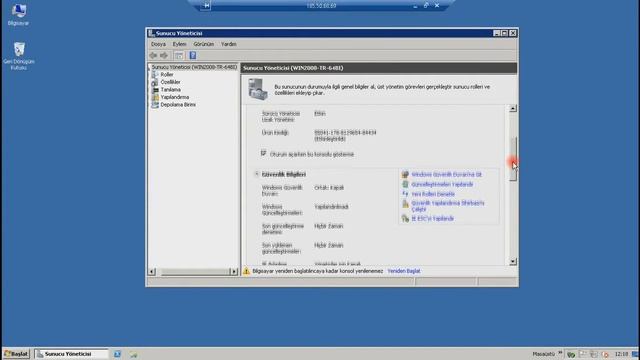Select Sunucu Yöneticisi root tree node
This screenshot has width=640, height=360.
[x=194, y=67]
